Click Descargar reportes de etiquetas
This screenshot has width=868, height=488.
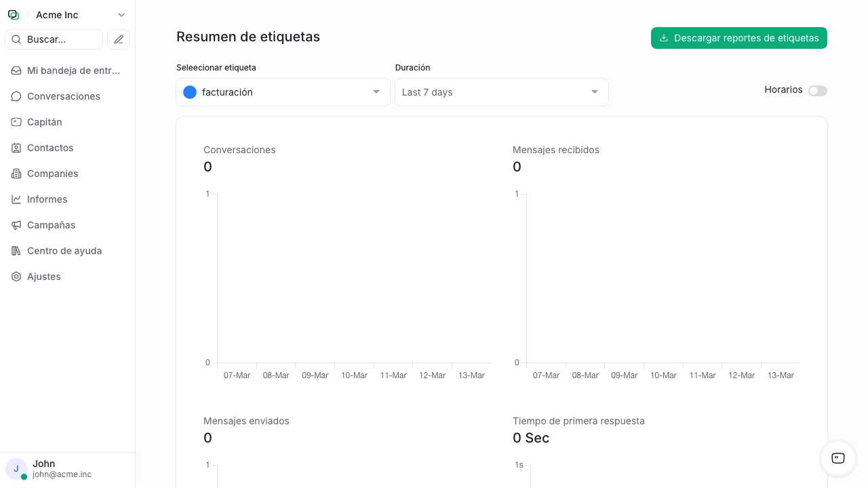click(x=738, y=38)
